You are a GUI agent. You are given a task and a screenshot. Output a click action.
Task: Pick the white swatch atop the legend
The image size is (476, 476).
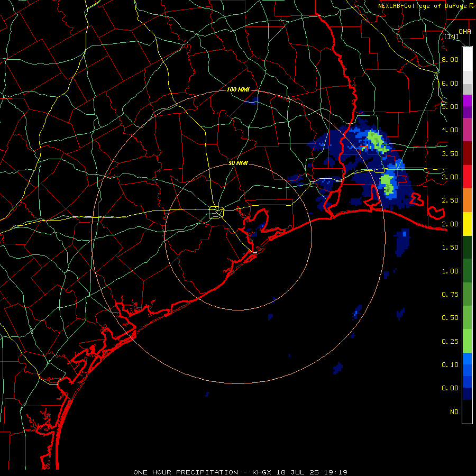point(467,59)
